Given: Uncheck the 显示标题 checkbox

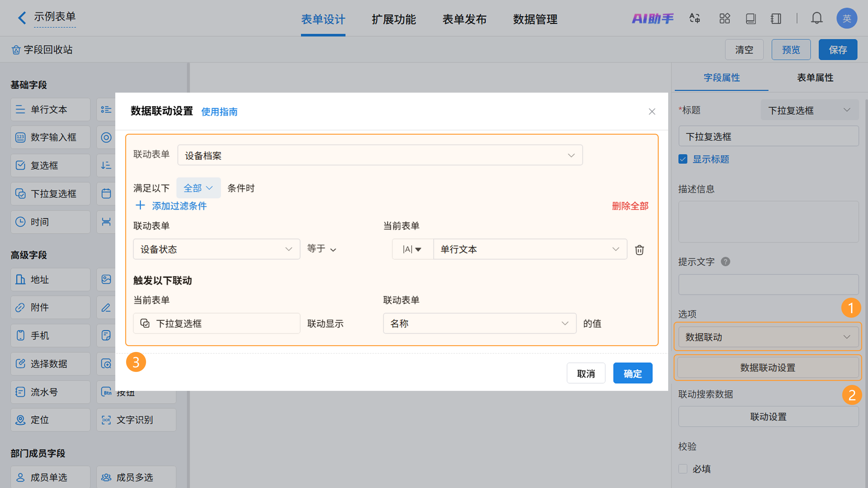Looking at the screenshot, I should pos(683,159).
